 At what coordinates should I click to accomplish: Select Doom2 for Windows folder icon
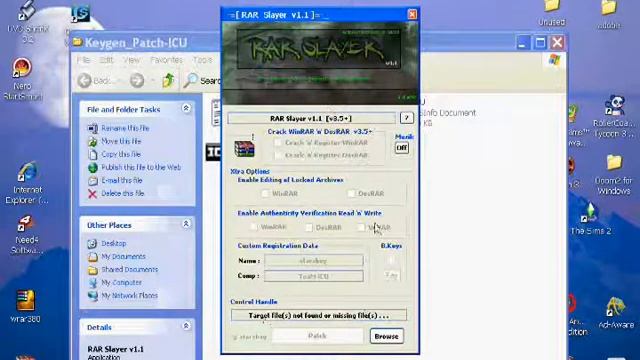tap(613, 175)
